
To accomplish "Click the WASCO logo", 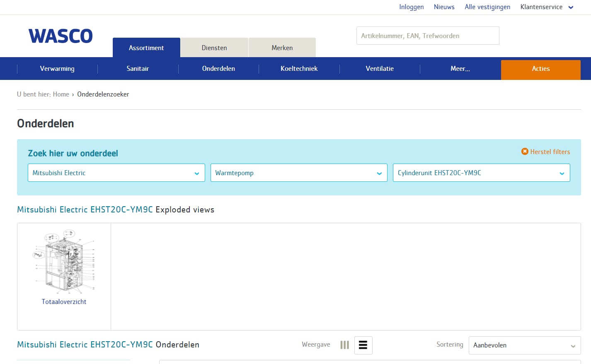I will pos(61,36).
